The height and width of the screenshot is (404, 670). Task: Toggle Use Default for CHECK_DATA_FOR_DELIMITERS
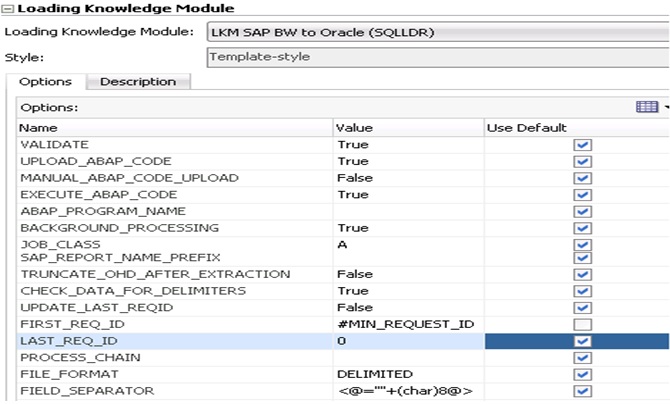pyautogui.click(x=582, y=291)
